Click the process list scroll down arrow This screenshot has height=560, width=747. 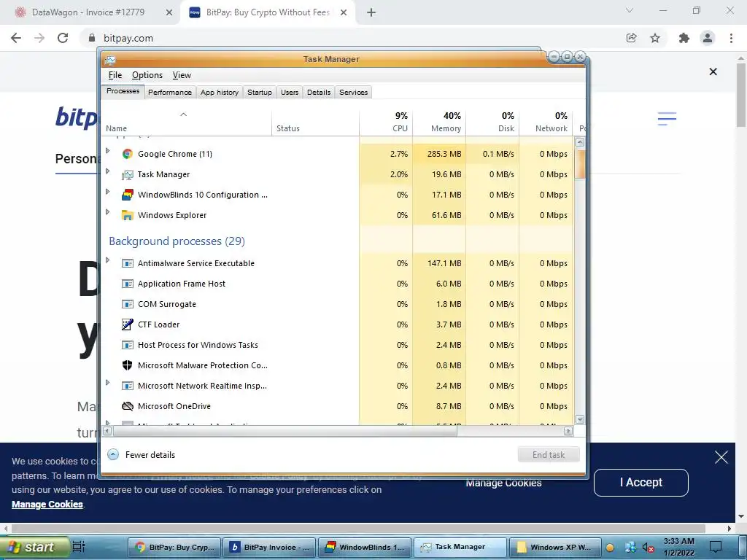tap(580, 419)
